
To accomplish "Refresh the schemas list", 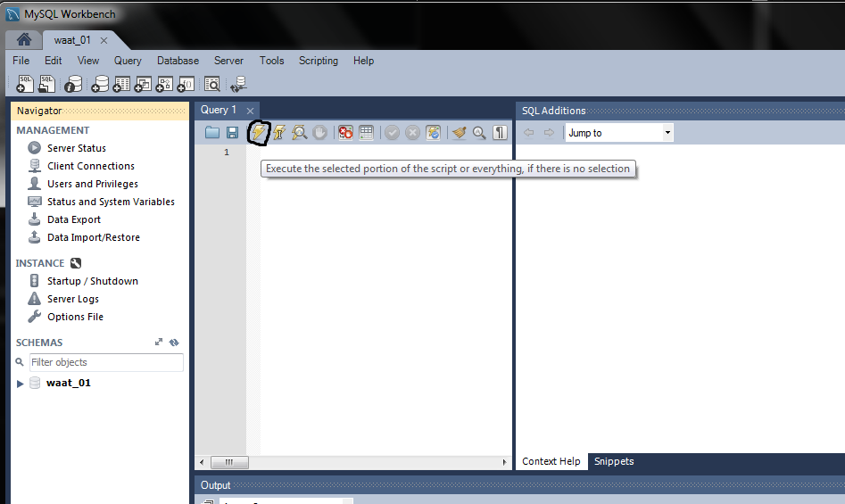I will pos(174,342).
